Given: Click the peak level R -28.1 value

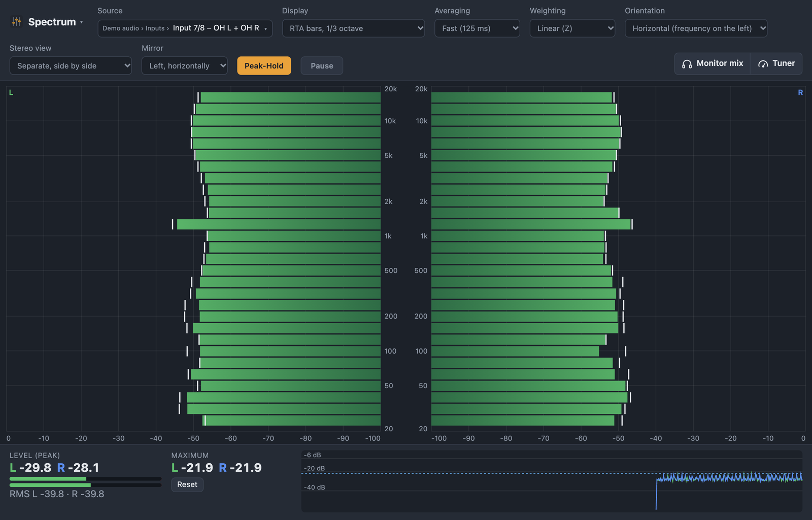Looking at the screenshot, I should 78,468.
